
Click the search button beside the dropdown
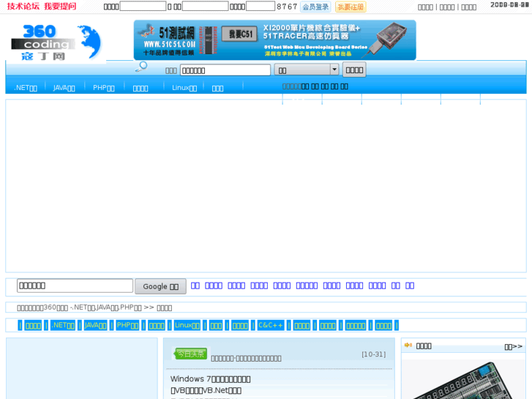coord(354,70)
